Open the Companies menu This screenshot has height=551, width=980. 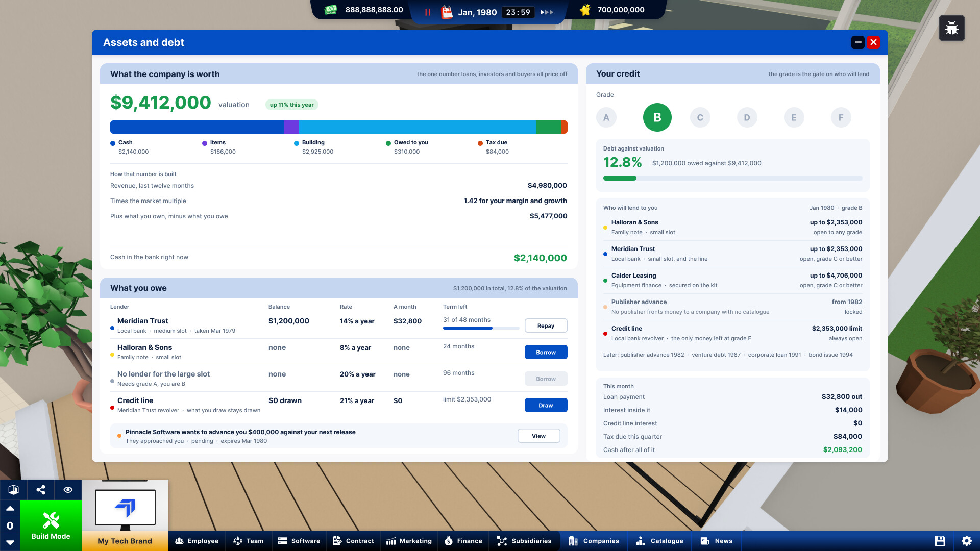[594, 541]
